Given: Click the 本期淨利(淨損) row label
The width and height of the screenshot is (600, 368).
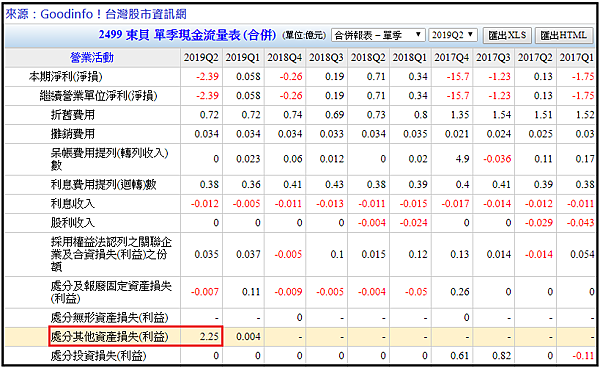Looking at the screenshot, I should pos(65,77).
